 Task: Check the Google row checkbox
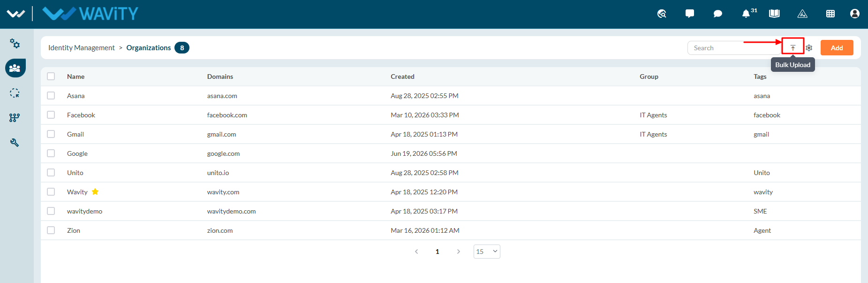tap(51, 153)
